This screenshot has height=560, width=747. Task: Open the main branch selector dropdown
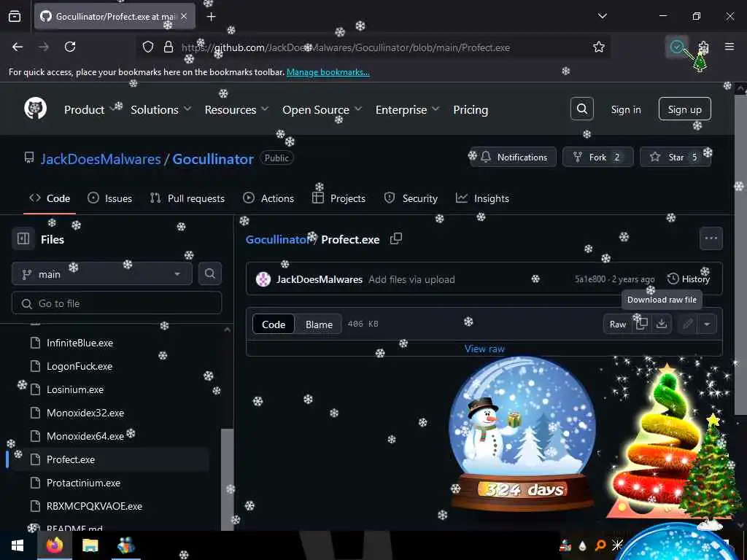(101, 274)
